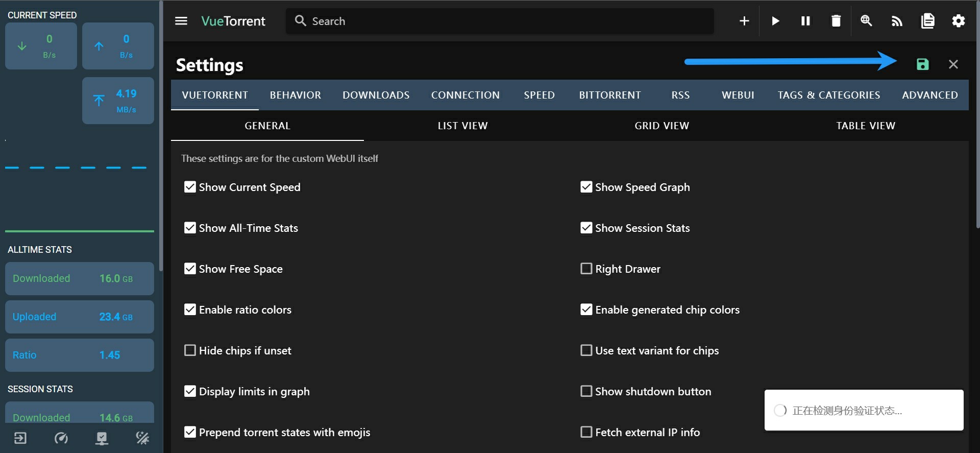Close the Settings dialog with X

click(953, 64)
